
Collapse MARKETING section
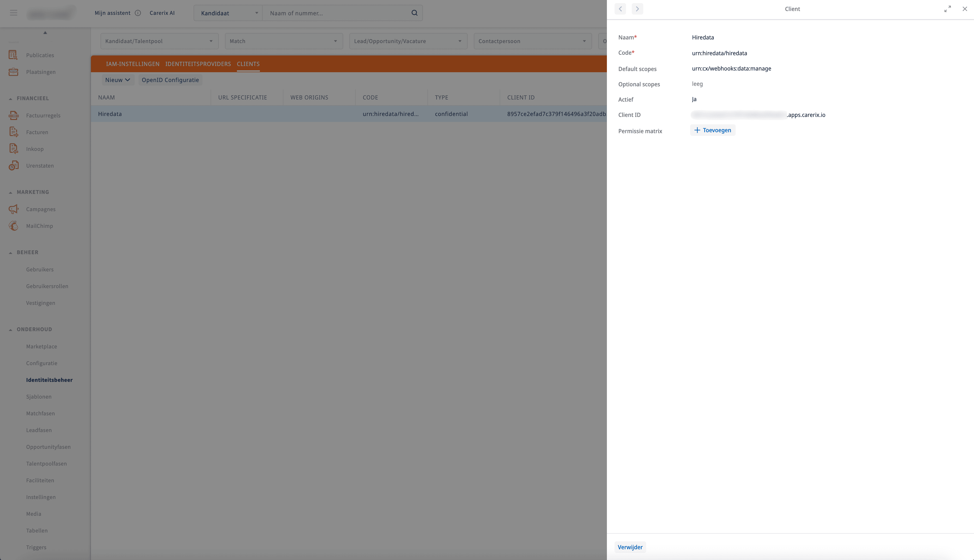tap(10, 192)
